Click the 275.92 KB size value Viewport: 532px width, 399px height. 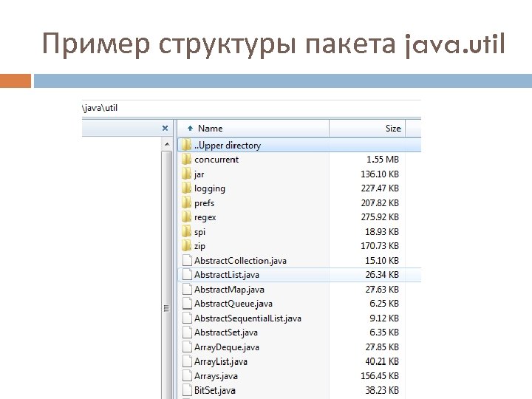coord(380,217)
